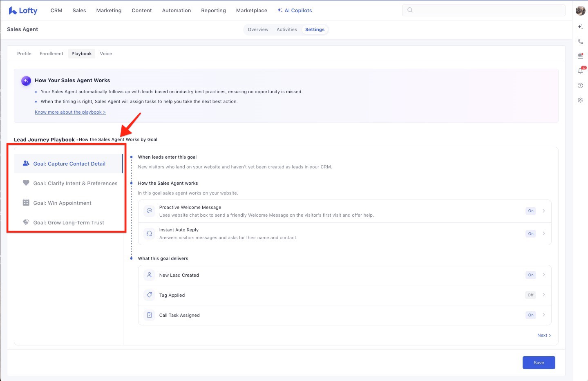Click the Save button
588x381 pixels.
pyautogui.click(x=539, y=363)
